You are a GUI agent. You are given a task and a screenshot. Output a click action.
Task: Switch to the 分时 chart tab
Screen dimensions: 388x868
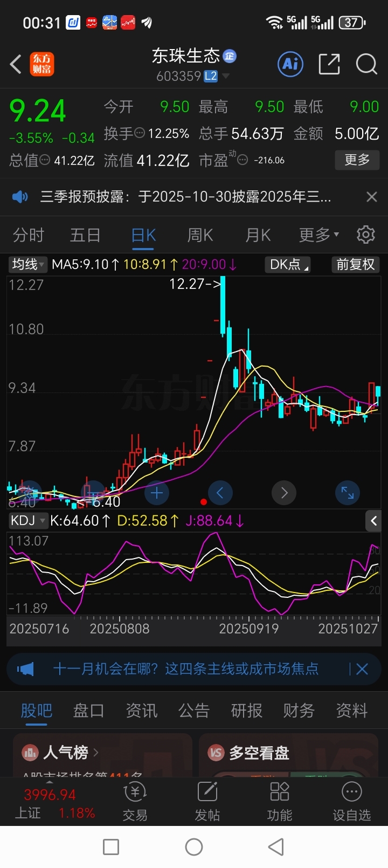click(x=29, y=235)
